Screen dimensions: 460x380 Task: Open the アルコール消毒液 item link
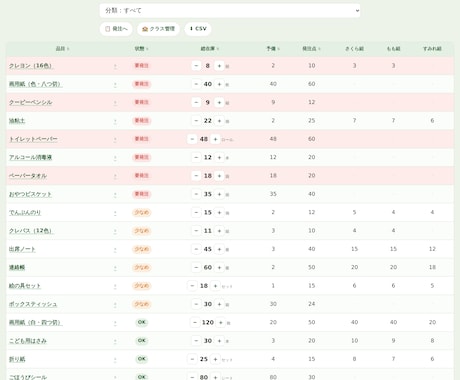(30, 157)
